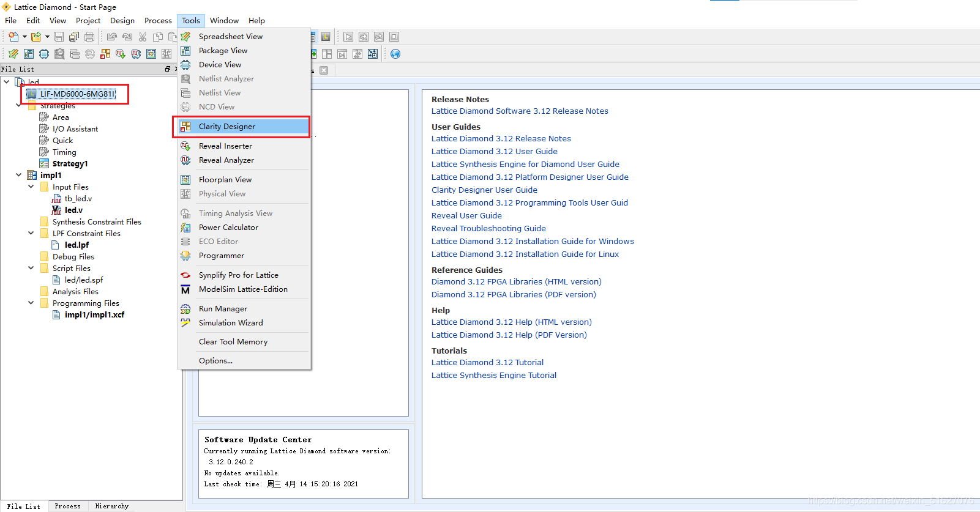Click the Clarity Designer toolbar icon
Screen dimensions: 980x512
click(105, 54)
